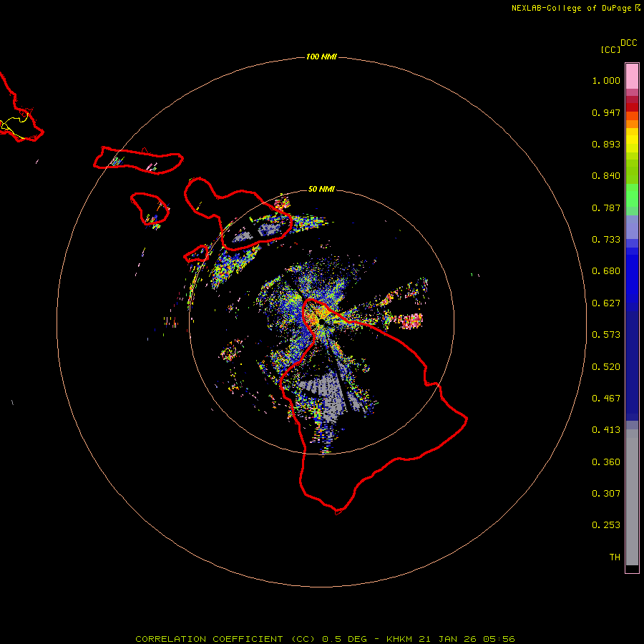Screen dimensions: 644x644
Task: Click the 0.467 color scale value
Action: tap(606, 399)
